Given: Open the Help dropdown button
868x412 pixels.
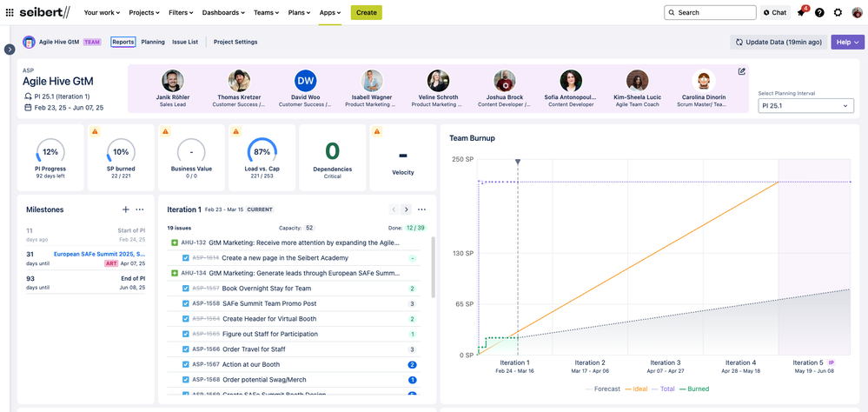Looking at the screenshot, I should [847, 42].
